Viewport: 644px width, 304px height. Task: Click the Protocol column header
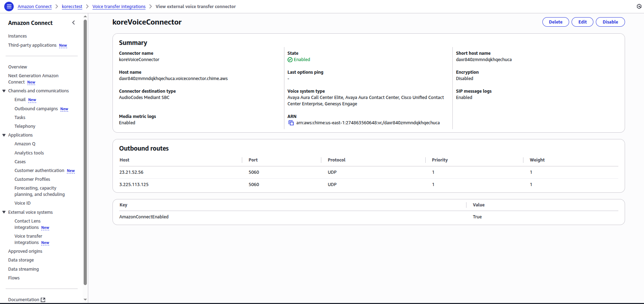point(336,160)
